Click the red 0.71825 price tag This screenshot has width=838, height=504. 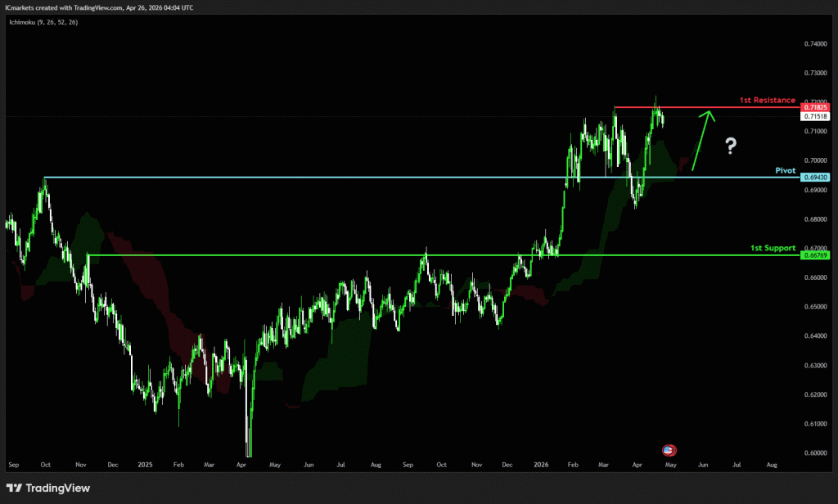(x=816, y=108)
